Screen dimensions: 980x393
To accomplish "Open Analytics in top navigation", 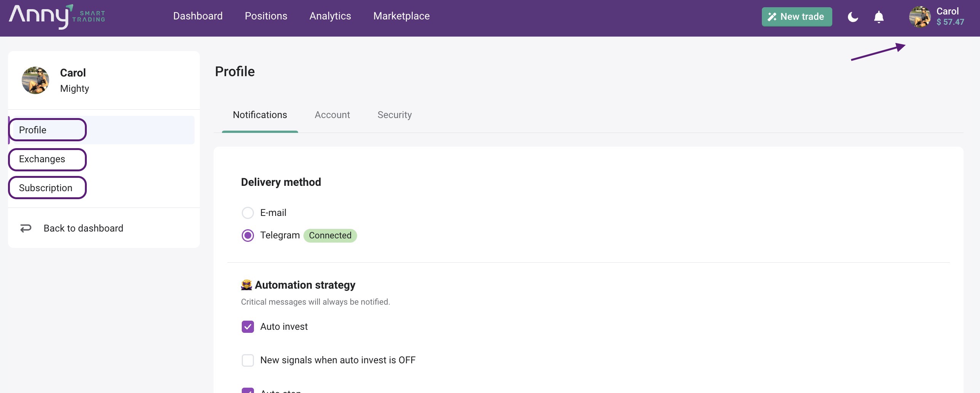I will point(330,16).
